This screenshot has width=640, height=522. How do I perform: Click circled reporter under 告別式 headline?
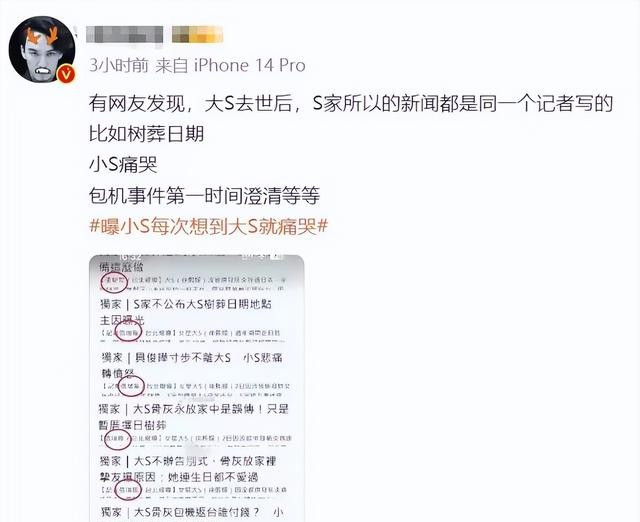[x=128, y=490]
